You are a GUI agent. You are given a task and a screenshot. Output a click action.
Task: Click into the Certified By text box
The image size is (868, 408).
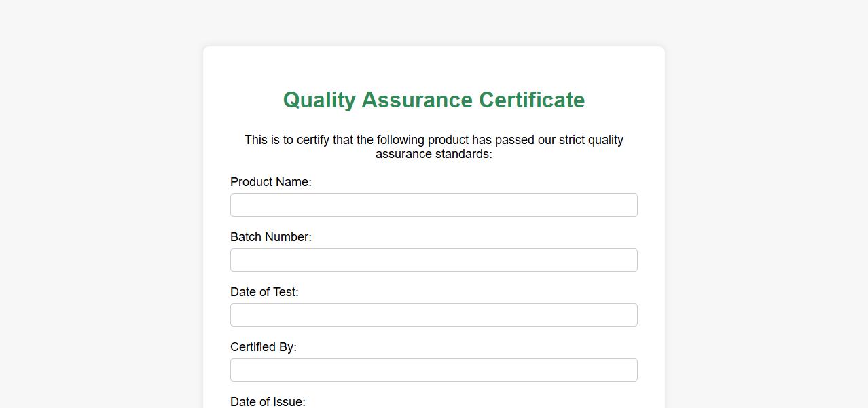coord(433,370)
